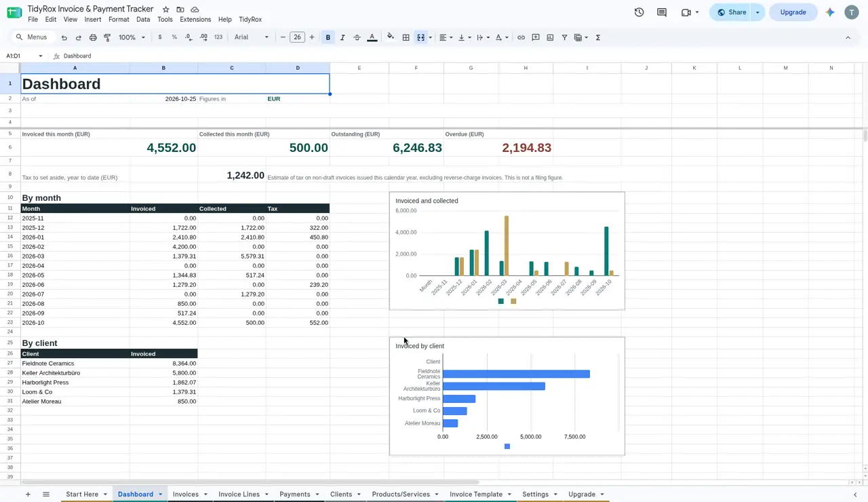Click the Share button
Image resolution: width=868 pixels, height=502 pixels.
[731, 12]
